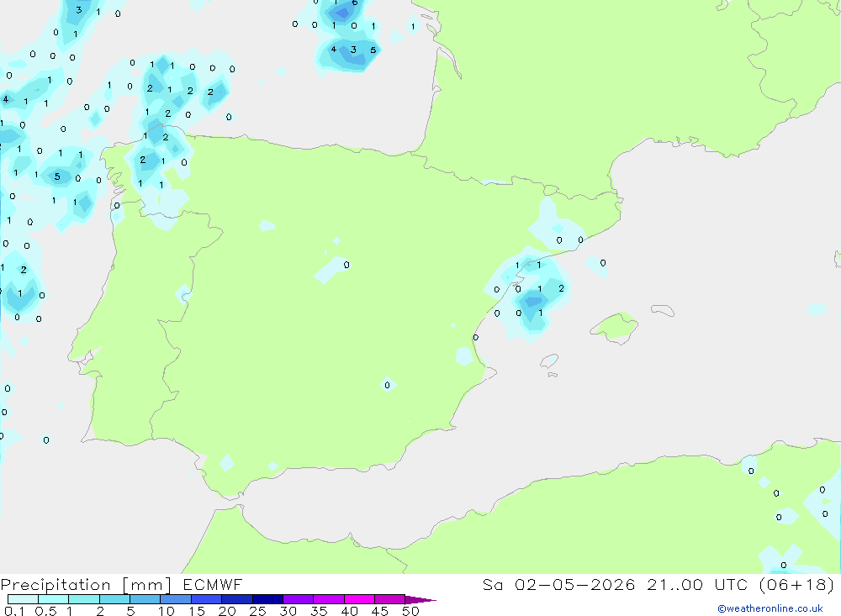The width and height of the screenshot is (841, 616).
Task: Click the 40–45 mm legend color swatch
Action: [359, 599]
